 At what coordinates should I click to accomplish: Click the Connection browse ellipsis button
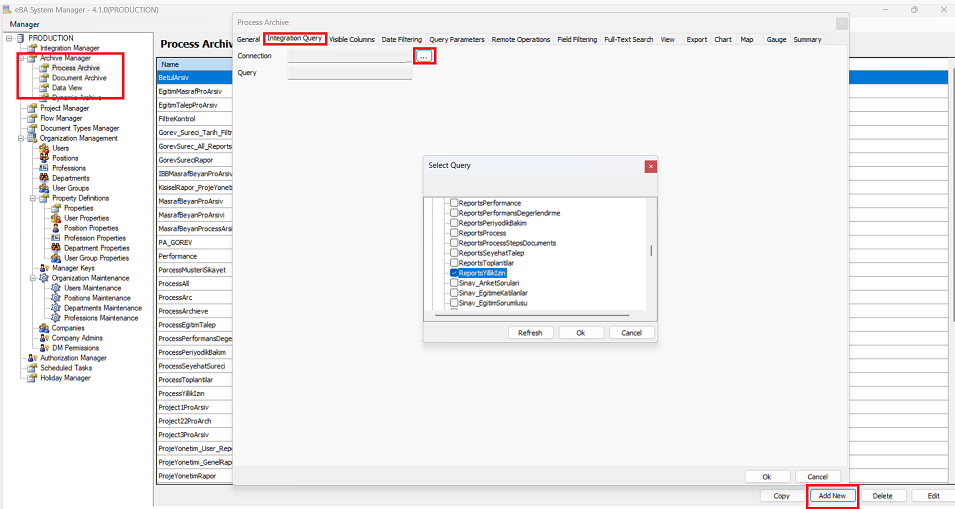click(424, 57)
